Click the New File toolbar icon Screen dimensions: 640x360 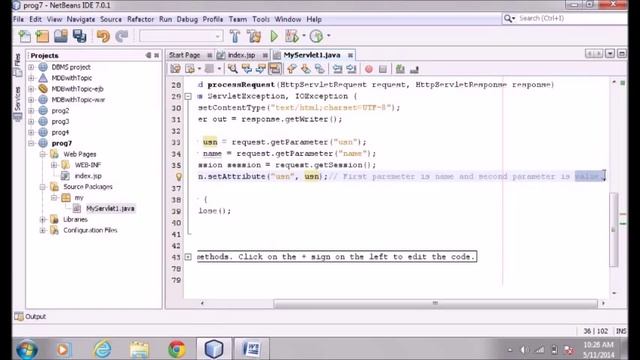point(24,36)
